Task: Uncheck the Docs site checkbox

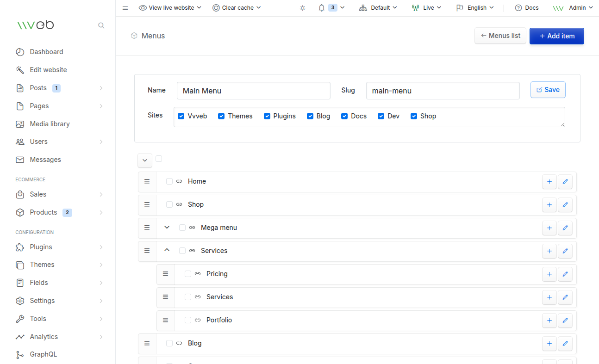Action: [x=344, y=116]
